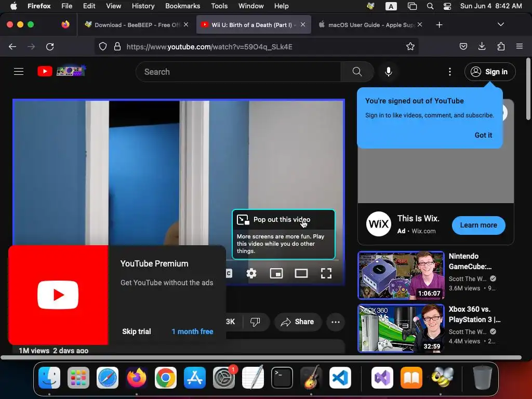532x399 pixels.
Task: Enter full screen video mode
Action: 326,273
